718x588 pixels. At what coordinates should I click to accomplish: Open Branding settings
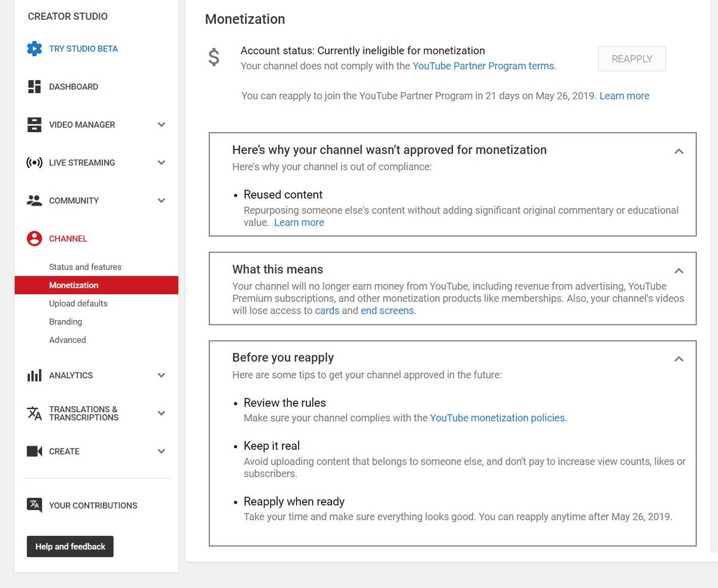coord(66,322)
